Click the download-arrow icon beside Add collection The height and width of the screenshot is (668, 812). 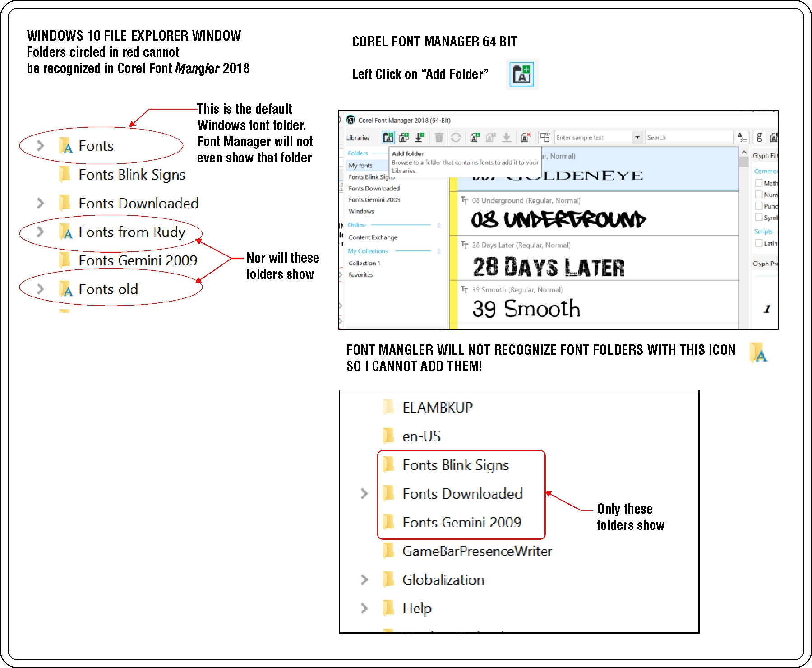[x=420, y=137]
